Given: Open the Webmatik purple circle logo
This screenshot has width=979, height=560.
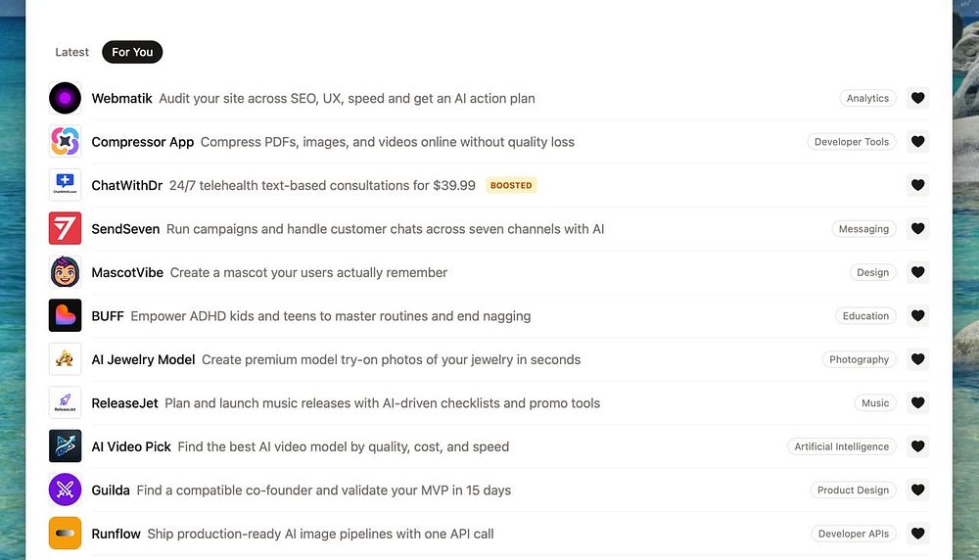Looking at the screenshot, I should [x=66, y=98].
